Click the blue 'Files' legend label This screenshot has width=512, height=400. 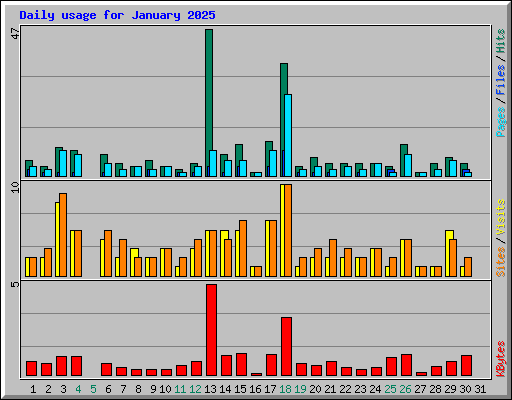point(500,80)
